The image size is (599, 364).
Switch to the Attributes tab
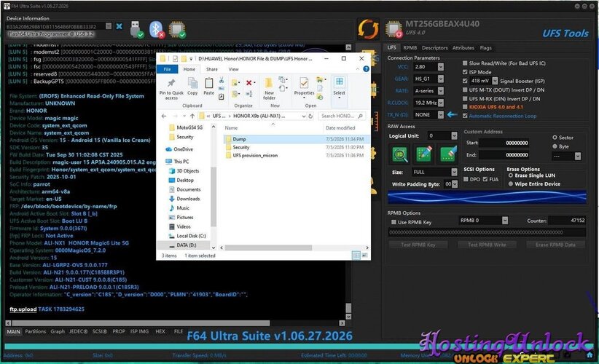tap(463, 48)
